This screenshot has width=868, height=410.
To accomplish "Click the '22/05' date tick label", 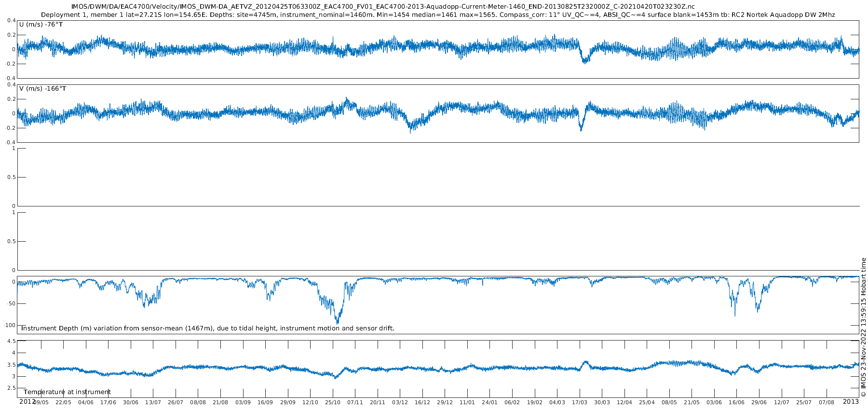I will tap(63, 402).
